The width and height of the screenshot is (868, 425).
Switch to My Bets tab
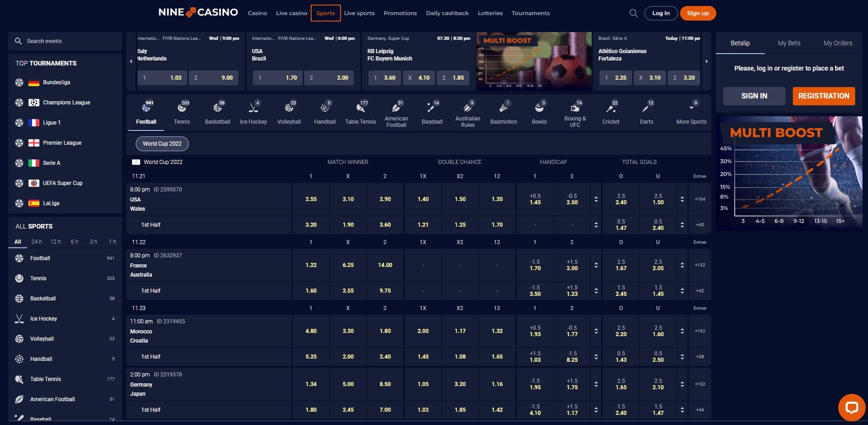point(789,43)
